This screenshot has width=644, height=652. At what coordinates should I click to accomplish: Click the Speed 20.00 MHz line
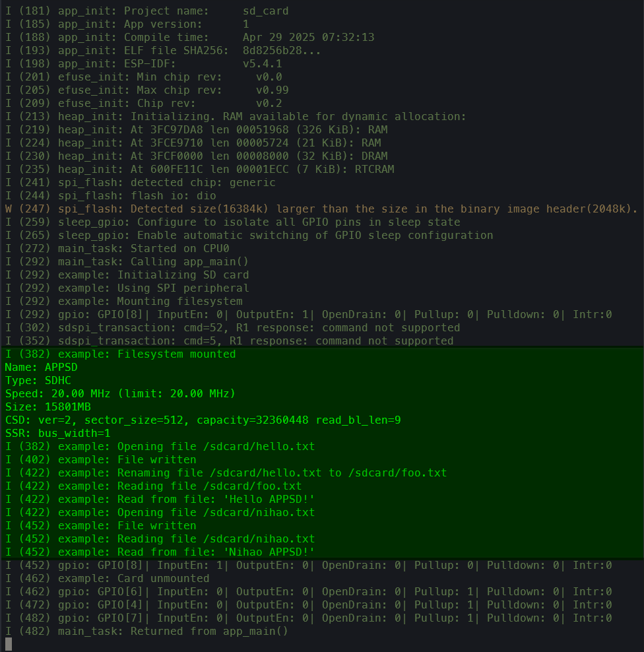120,394
